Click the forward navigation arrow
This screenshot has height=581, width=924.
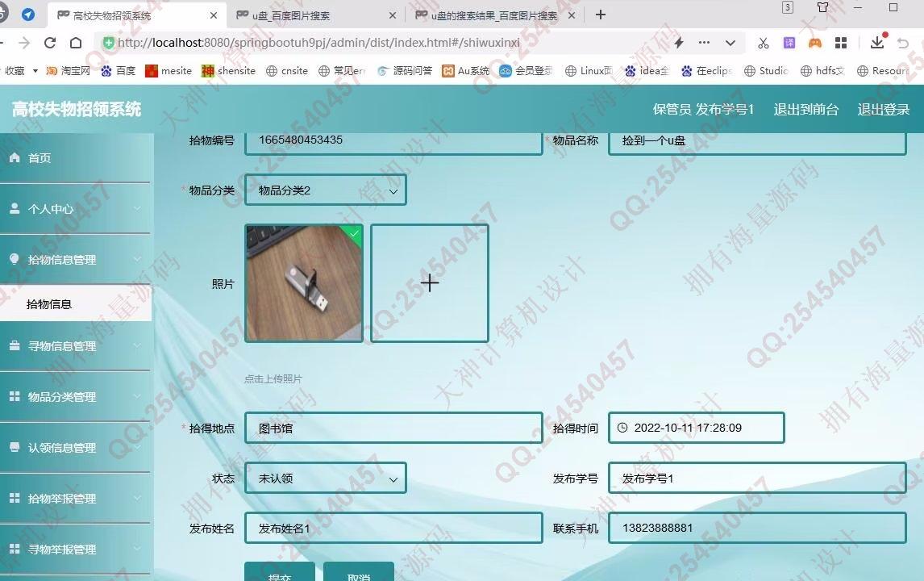[x=24, y=43]
